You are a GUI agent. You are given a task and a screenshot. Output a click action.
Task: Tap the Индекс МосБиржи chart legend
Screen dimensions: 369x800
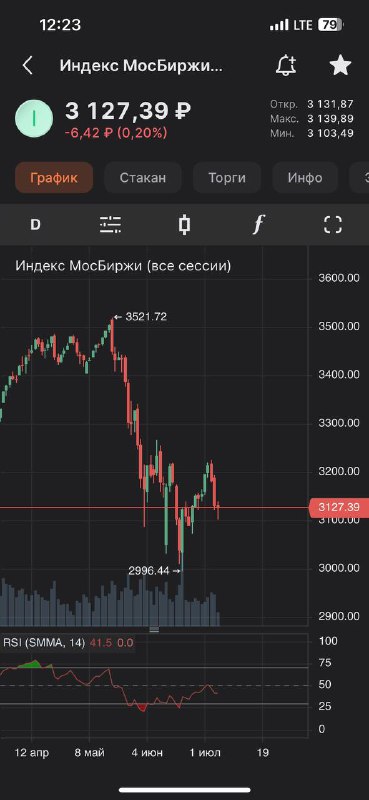click(x=123, y=266)
